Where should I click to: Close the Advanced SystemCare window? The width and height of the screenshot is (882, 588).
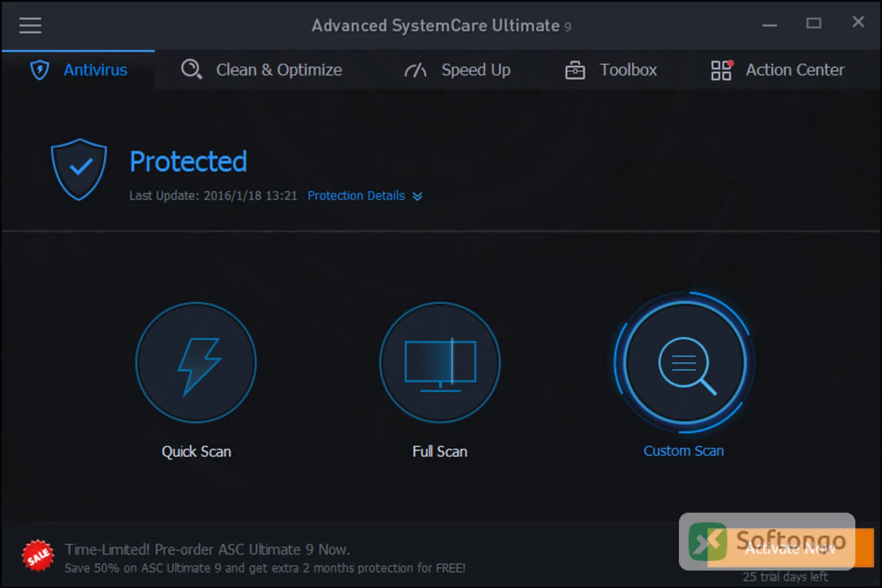coord(858,22)
